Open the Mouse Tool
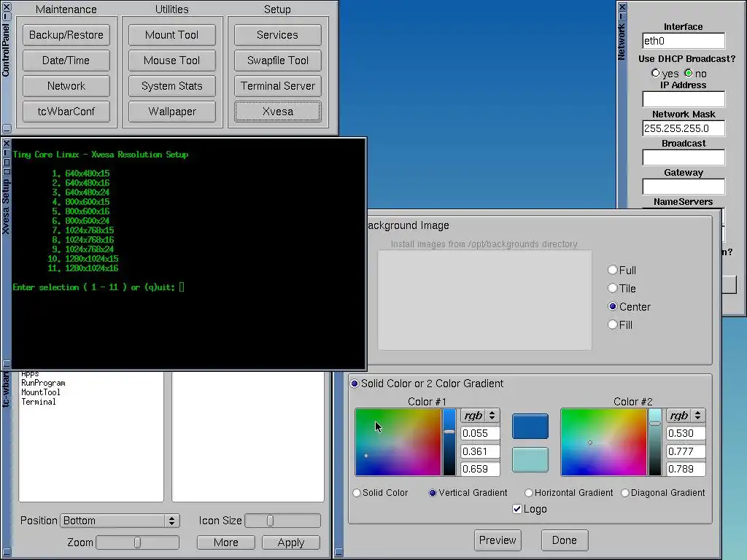The image size is (747, 560). pyautogui.click(x=172, y=61)
